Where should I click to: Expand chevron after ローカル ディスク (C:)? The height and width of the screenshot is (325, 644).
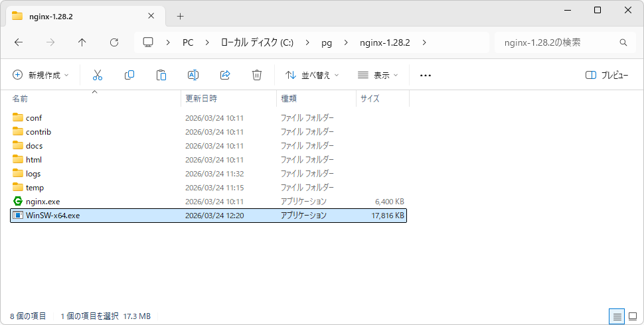[x=307, y=42]
